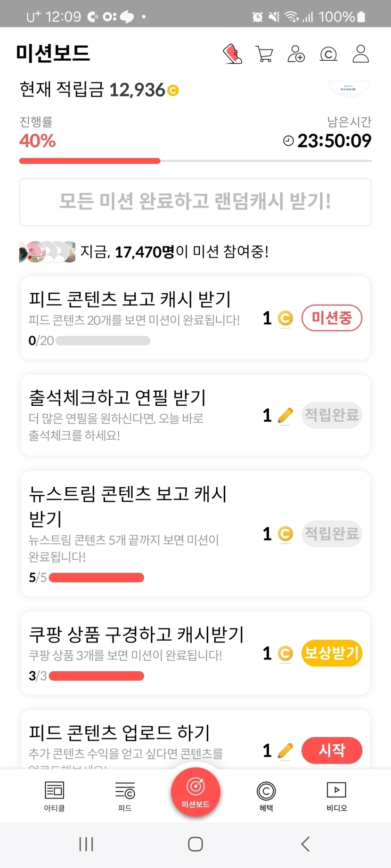Screen dimensions: 391x868
Task: Claim reward with 보상받기 button
Action: click(x=332, y=653)
